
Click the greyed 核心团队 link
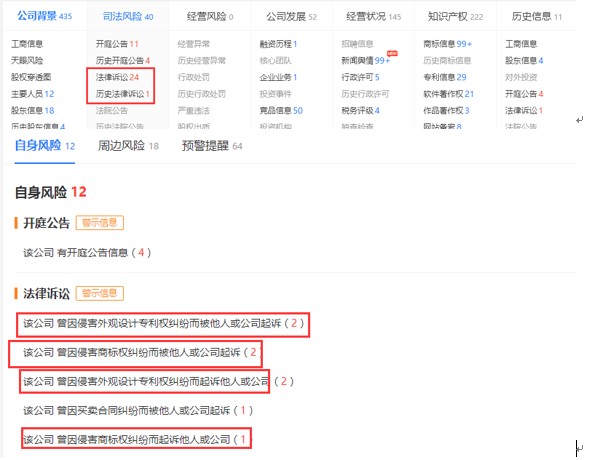(275, 61)
